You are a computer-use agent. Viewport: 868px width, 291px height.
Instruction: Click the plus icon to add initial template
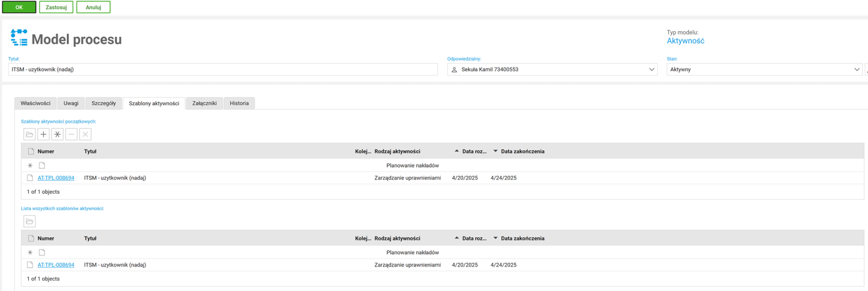[x=43, y=135]
